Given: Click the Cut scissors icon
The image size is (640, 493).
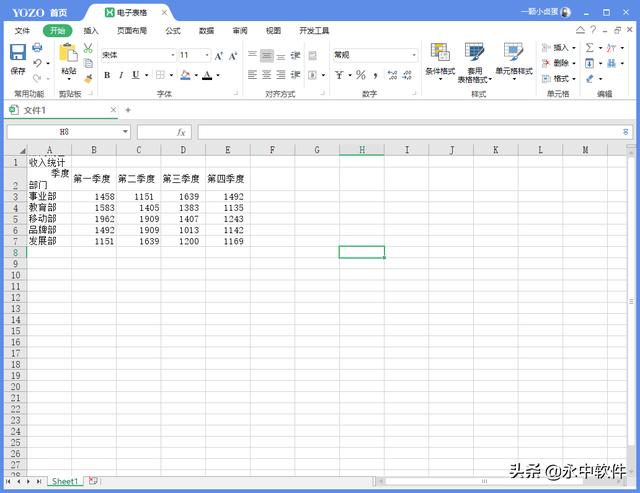Looking at the screenshot, I should [x=88, y=48].
